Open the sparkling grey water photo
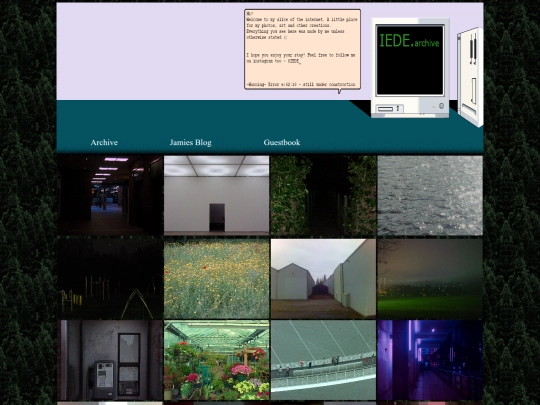 pyautogui.click(x=430, y=195)
